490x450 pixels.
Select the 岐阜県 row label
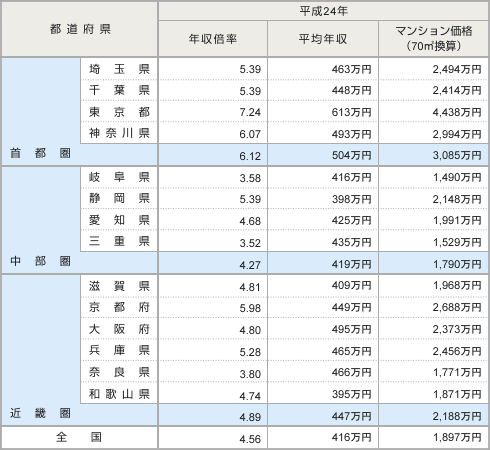coord(119,177)
